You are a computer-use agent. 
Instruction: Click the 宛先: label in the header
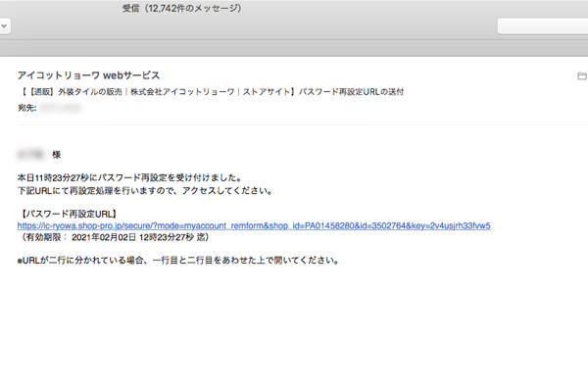27,108
